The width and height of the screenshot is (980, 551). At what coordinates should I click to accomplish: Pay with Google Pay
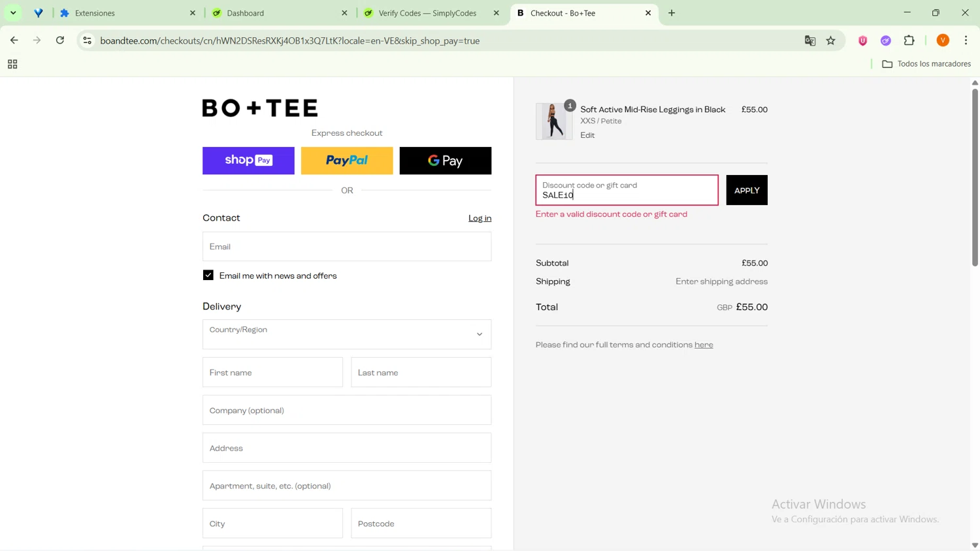[446, 161]
